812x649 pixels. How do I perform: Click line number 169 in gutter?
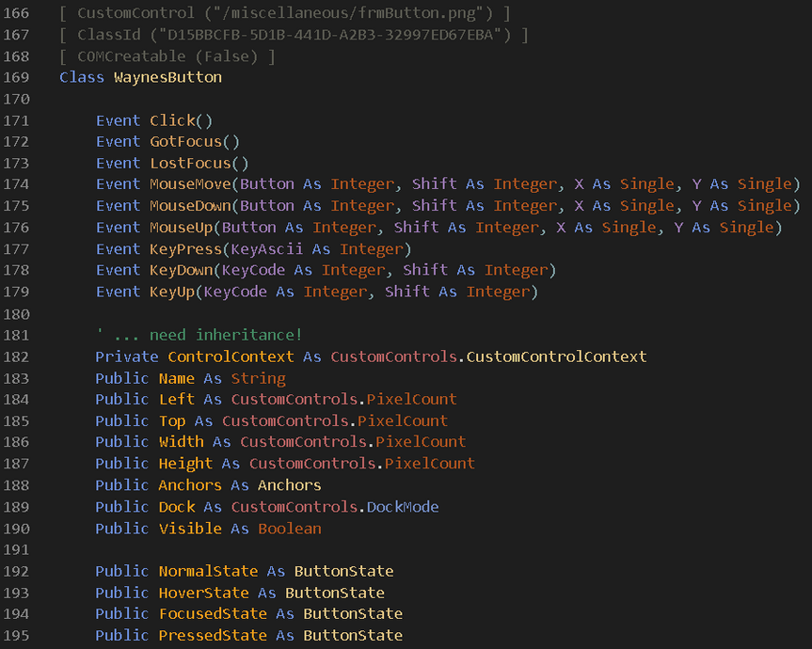click(x=17, y=78)
